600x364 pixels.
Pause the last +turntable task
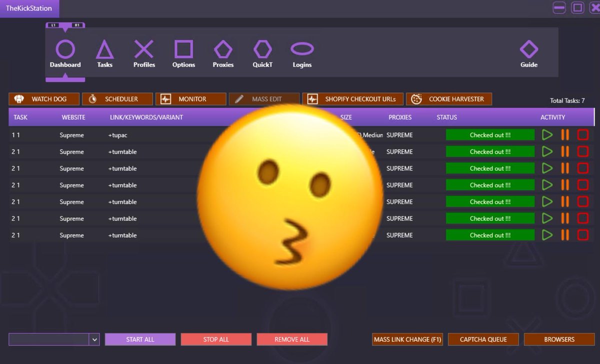(x=565, y=235)
